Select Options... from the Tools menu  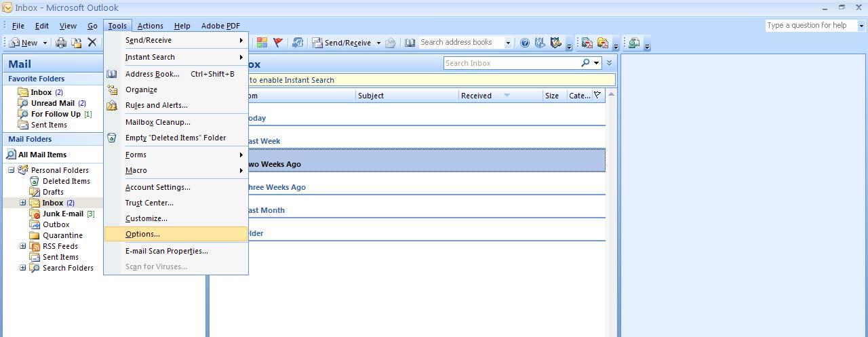click(x=142, y=234)
